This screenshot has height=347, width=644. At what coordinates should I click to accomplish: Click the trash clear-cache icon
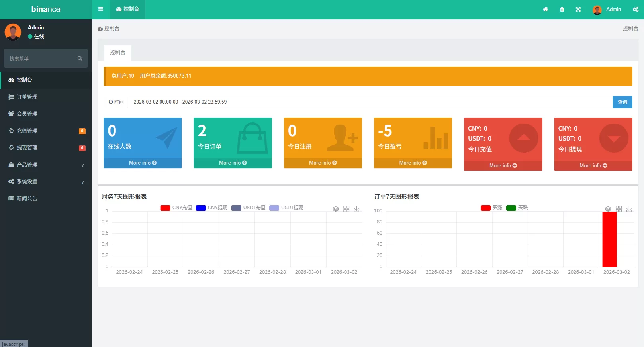click(x=562, y=10)
